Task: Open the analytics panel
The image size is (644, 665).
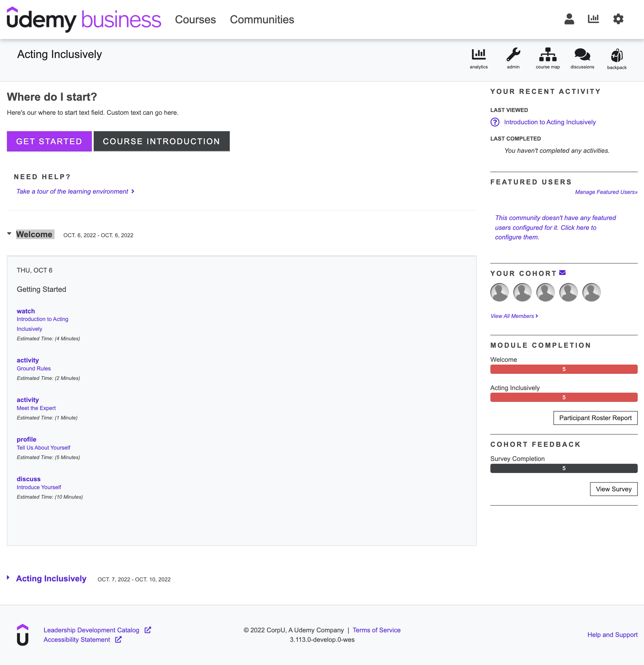Action: pyautogui.click(x=478, y=57)
